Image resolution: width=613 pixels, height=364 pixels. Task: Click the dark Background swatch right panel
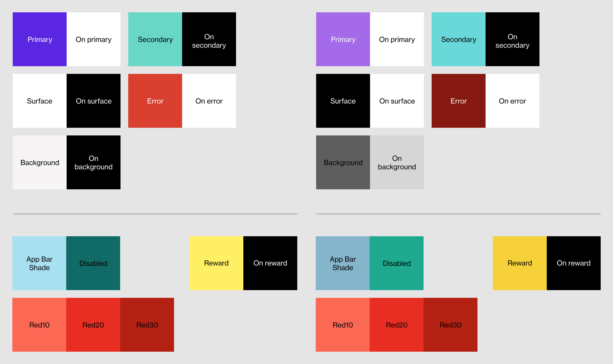343,163
